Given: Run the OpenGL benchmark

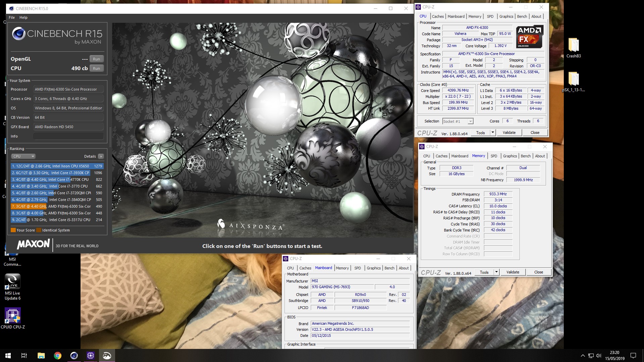Looking at the screenshot, I should click(97, 59).
